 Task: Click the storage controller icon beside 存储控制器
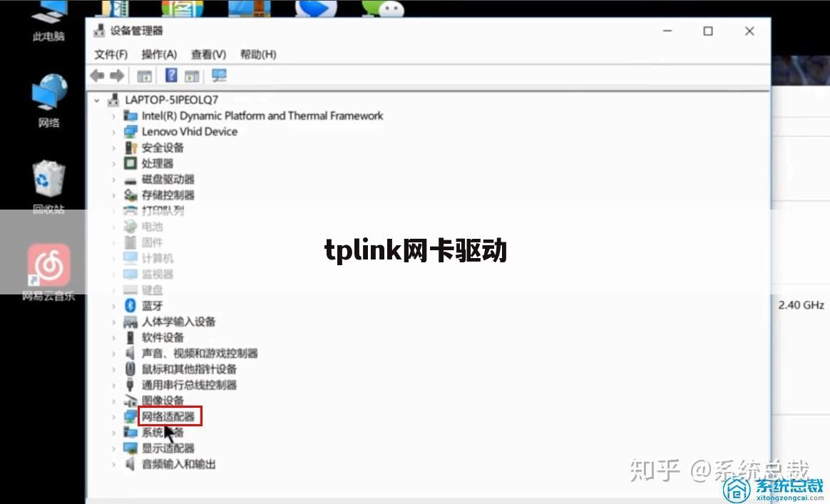[130, 195]
